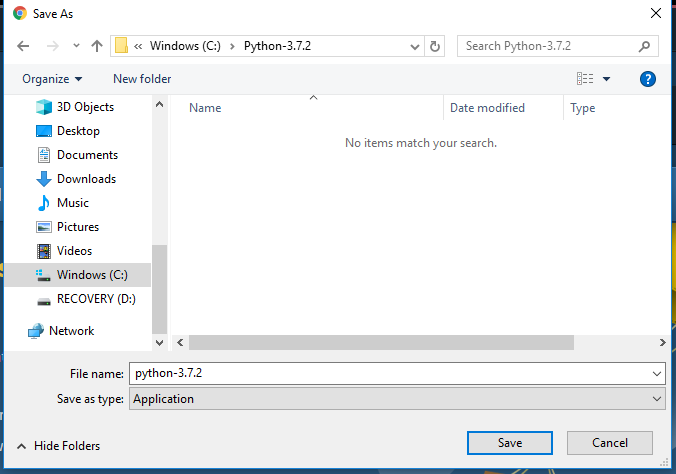Click the Chrome icon in title bar
This screenshot has width=676, height=474.
(x=20, y=13)
